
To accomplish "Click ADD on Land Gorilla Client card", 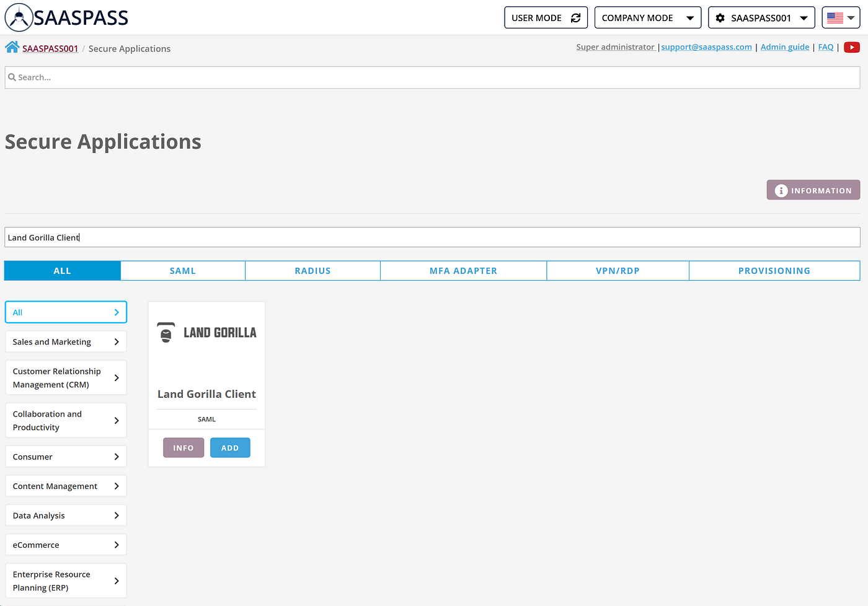I will [x=230, y=448].
